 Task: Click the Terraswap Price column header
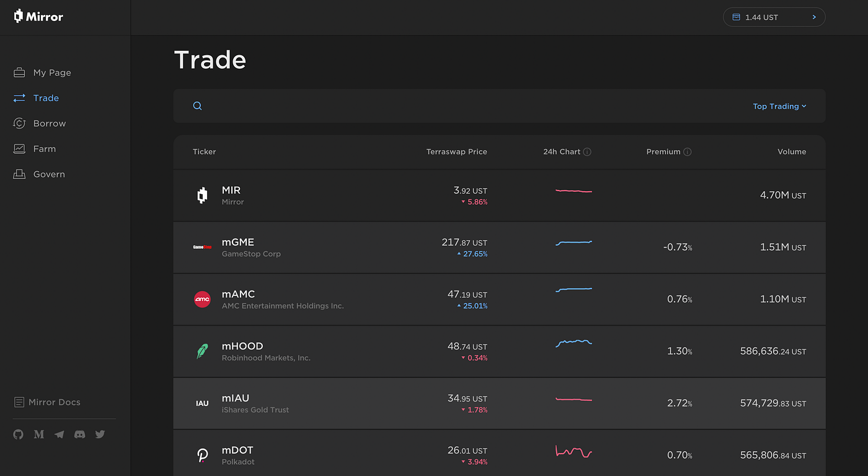[x=457, y=152]
